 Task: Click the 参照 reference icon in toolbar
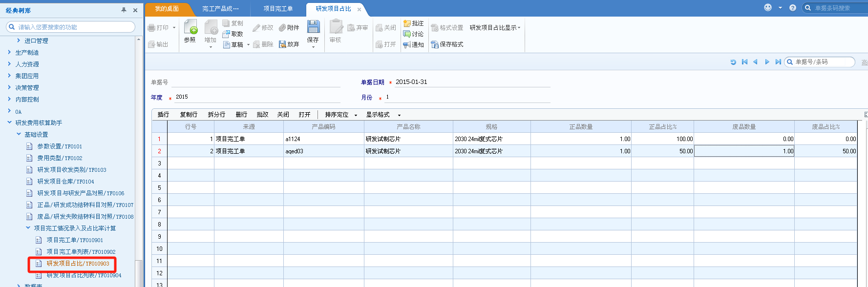[x=190, y=27]
